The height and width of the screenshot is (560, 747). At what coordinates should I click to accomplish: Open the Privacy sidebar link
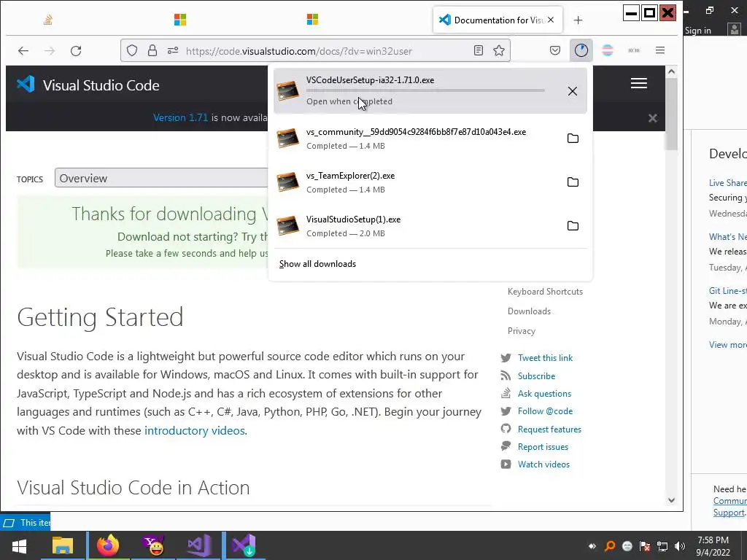tap(521, 331)
